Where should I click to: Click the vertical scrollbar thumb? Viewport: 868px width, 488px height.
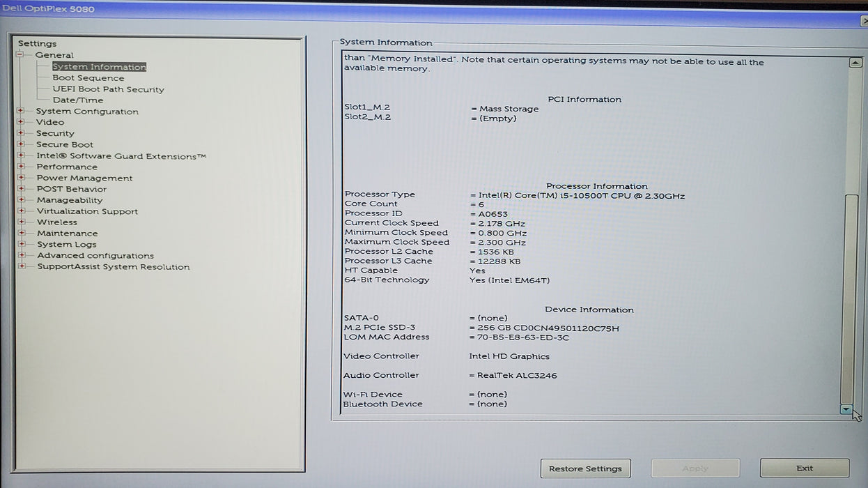(x=851, y=298)
